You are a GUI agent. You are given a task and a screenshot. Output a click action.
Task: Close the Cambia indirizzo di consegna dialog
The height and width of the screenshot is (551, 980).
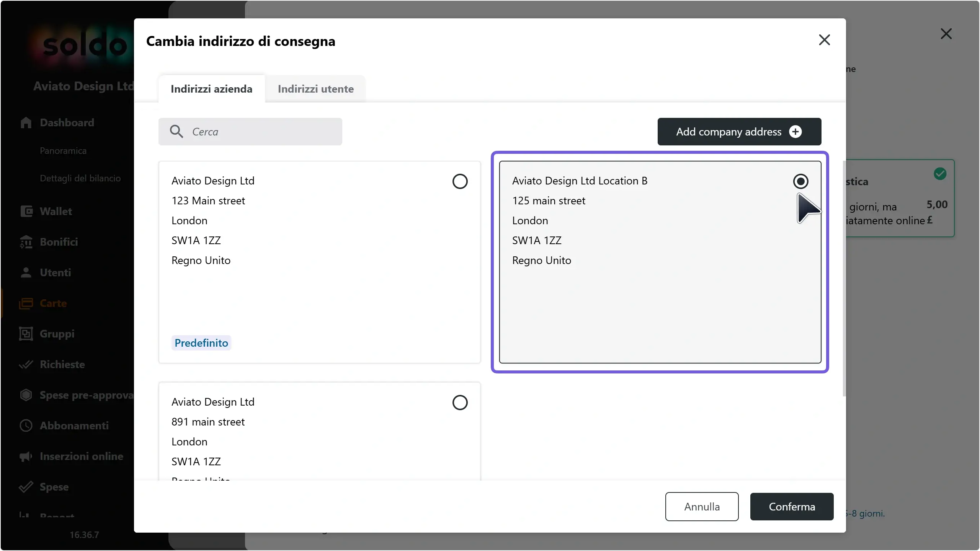pyautogui.click(x=824, y=40)
